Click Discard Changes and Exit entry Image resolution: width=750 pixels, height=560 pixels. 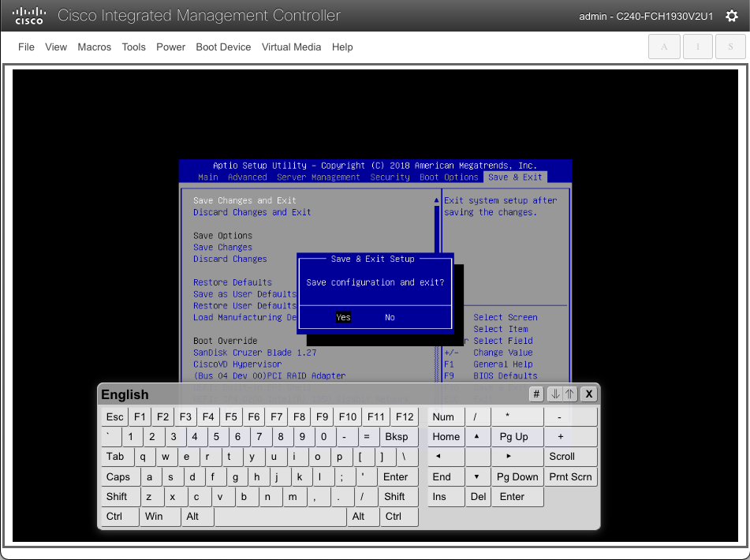[252, 212]
